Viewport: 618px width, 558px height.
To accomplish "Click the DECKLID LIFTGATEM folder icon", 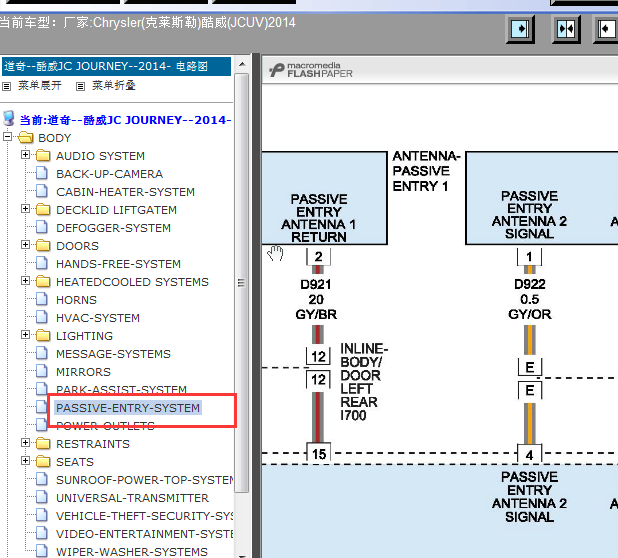I will (43, 210).
